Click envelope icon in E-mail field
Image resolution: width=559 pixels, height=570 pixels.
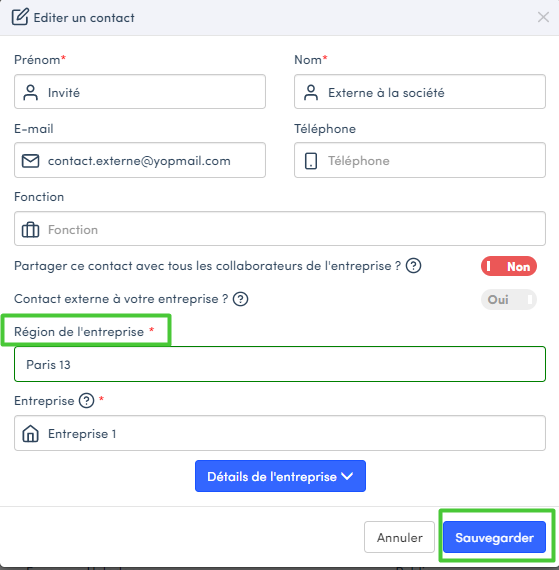coord(31,161)
